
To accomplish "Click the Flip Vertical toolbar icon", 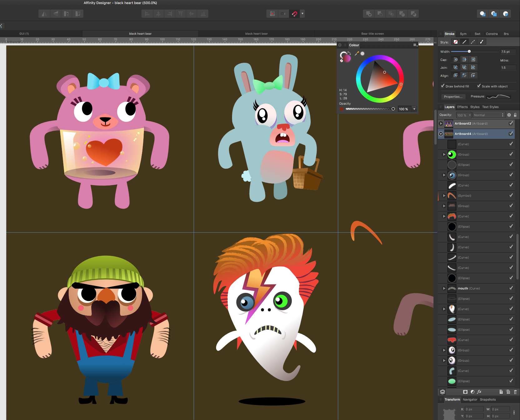I will (55, 14).
